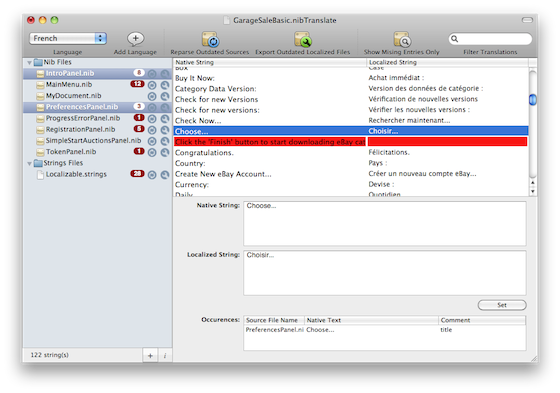Sort by Localized String column header
This screenshot has width=560, height=393.
pos(448,62)
